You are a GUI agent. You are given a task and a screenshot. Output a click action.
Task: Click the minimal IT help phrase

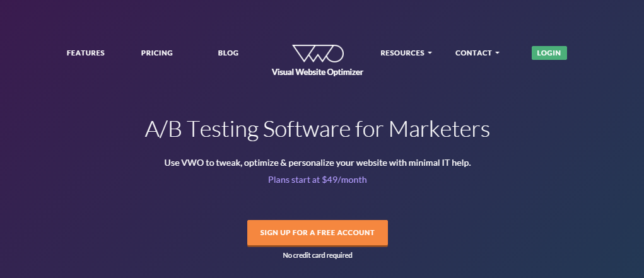click(x=440, y=163)
